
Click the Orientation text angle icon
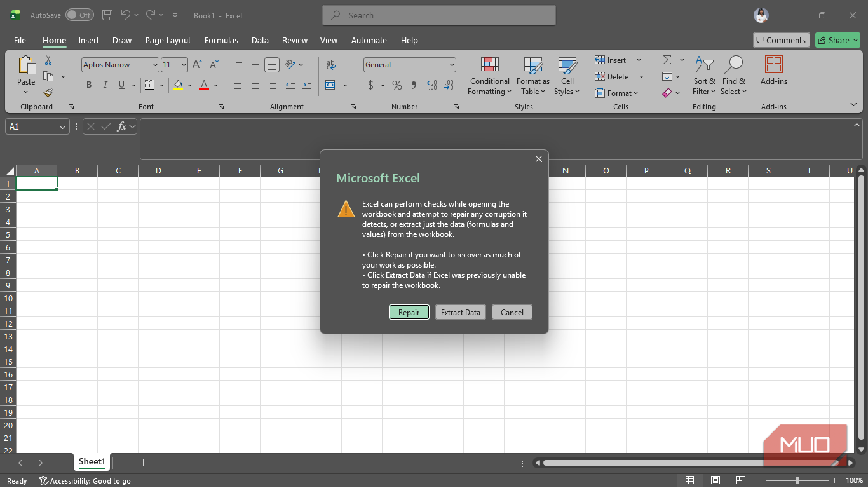click(290, 65)
